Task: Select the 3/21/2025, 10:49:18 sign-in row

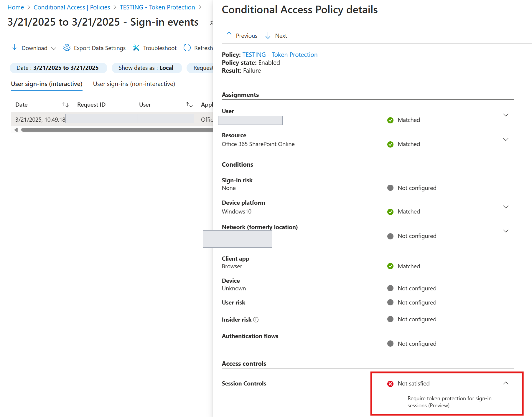Action: 112,119
